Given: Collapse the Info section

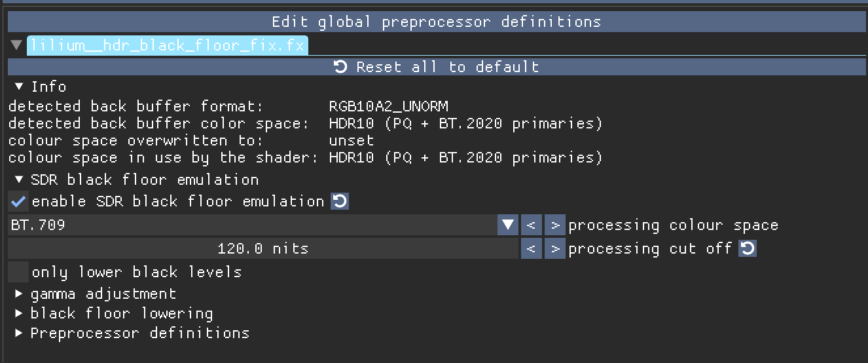Looking at the screenshot, I should coord(19,86).
